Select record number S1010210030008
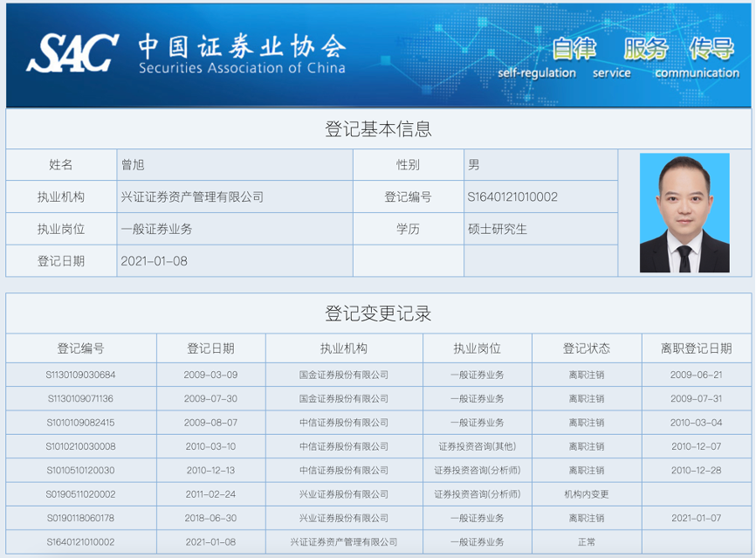Image resolution: width=756 pixels, height=558 pixels. pos(80,446)
